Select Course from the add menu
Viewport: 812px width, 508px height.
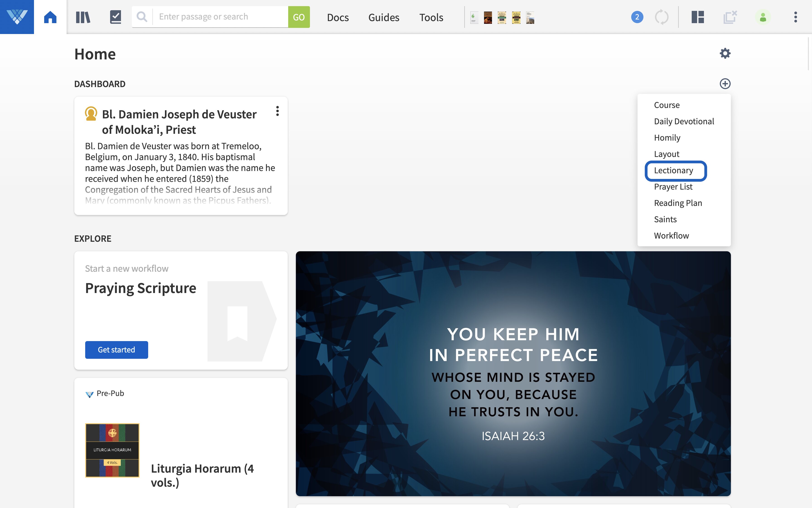667,105
